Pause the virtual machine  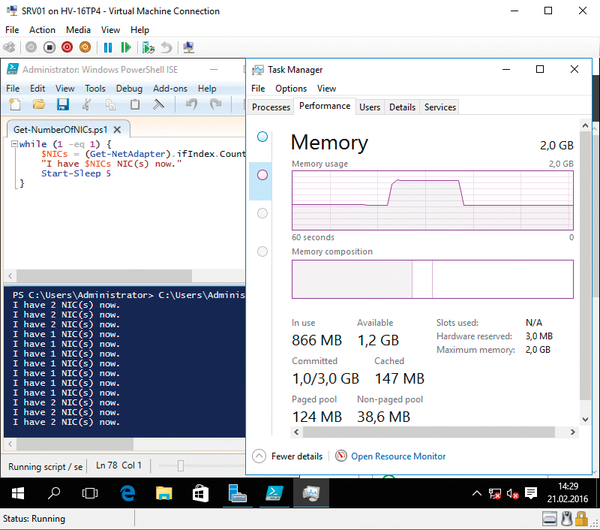(108, 47)
